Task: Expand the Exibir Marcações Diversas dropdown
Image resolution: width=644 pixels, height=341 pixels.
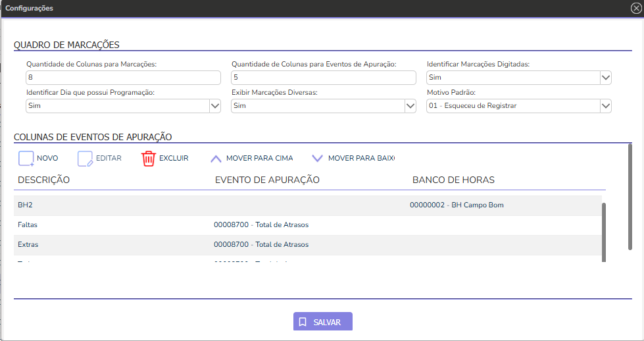Action: (410, 106)
